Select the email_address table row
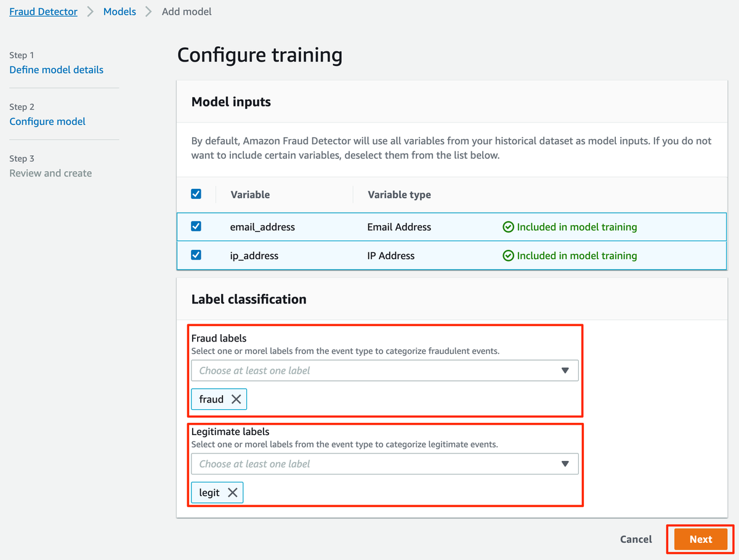 (x=451, y=227)
